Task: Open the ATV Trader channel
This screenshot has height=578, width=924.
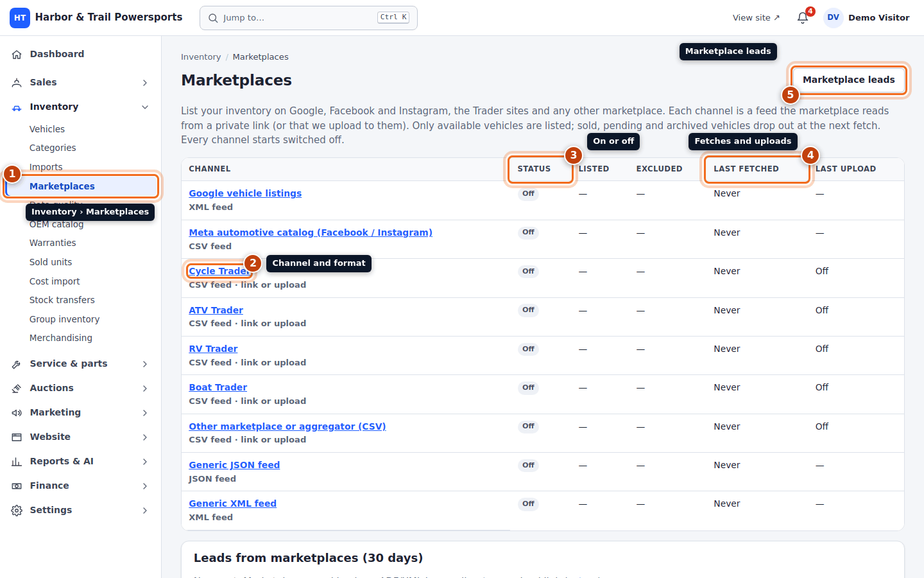Action: point(216,310)
